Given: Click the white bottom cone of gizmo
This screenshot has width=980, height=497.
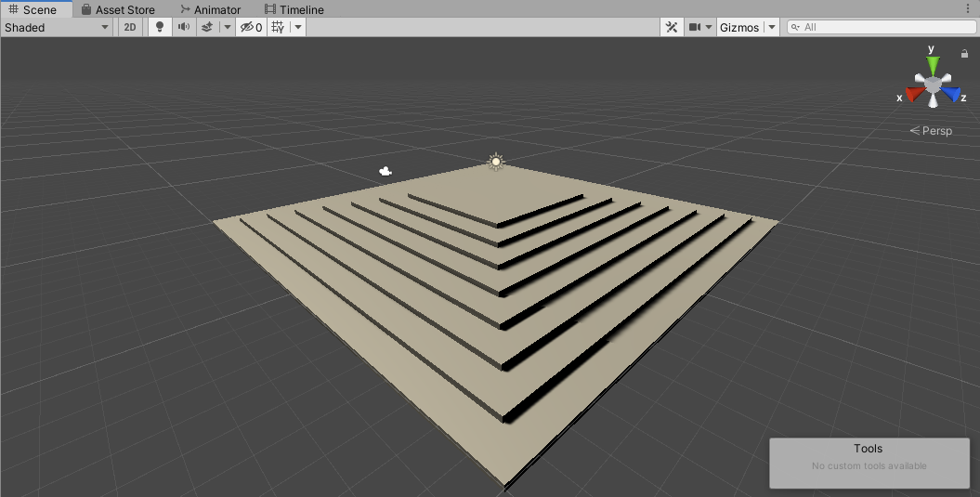Looking at the screenshot, I should [x=934, y=101].
